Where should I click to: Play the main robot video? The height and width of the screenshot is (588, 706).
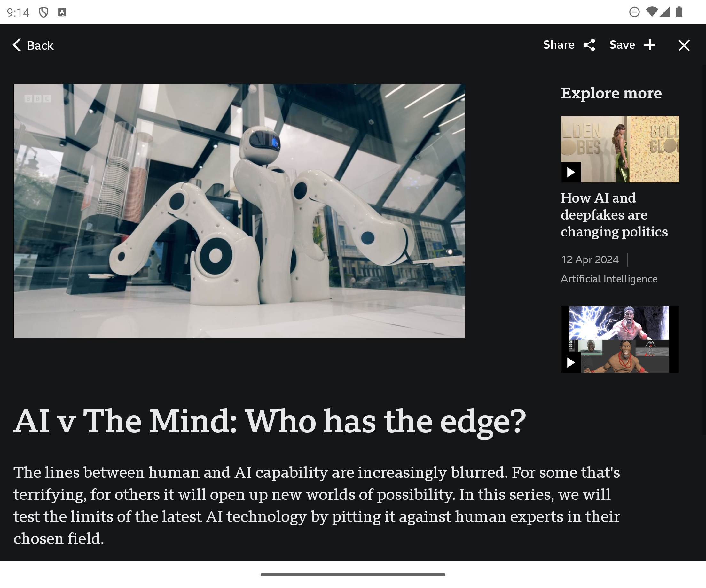click(x=239, y=211)
